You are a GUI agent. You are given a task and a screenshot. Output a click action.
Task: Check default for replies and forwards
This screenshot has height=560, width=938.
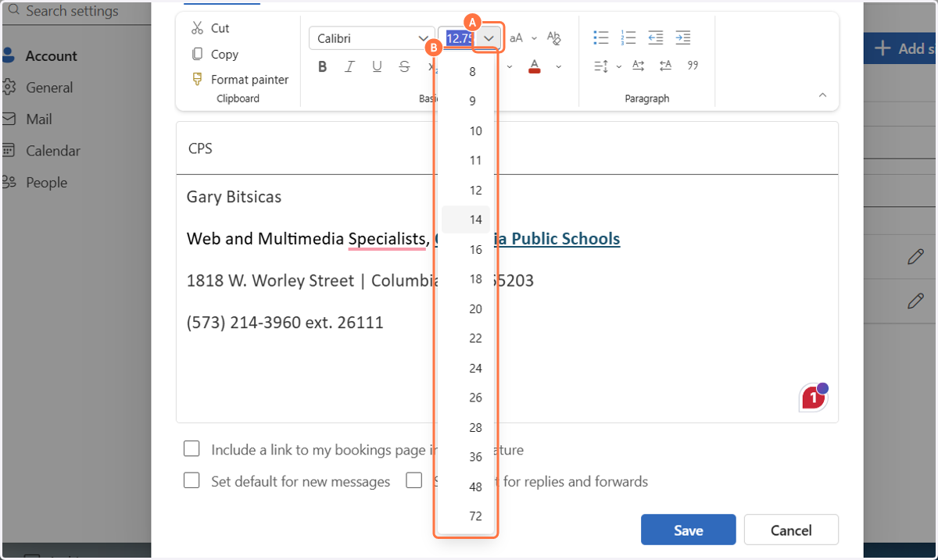(x=414, y=480)
